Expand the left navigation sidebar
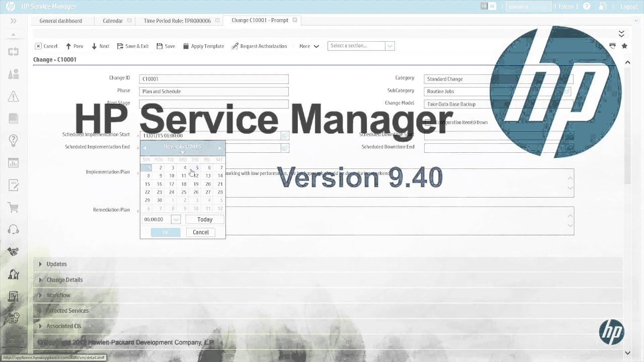 (13, 21)
